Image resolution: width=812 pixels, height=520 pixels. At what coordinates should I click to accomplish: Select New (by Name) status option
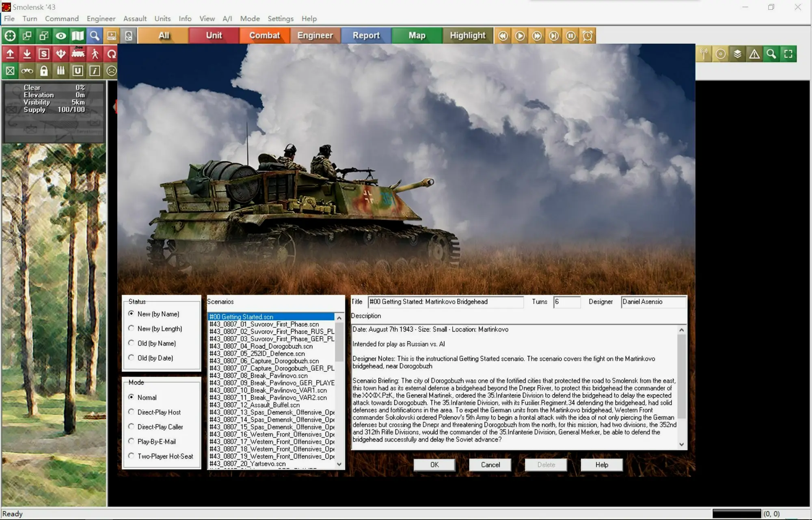pos(153,314)
